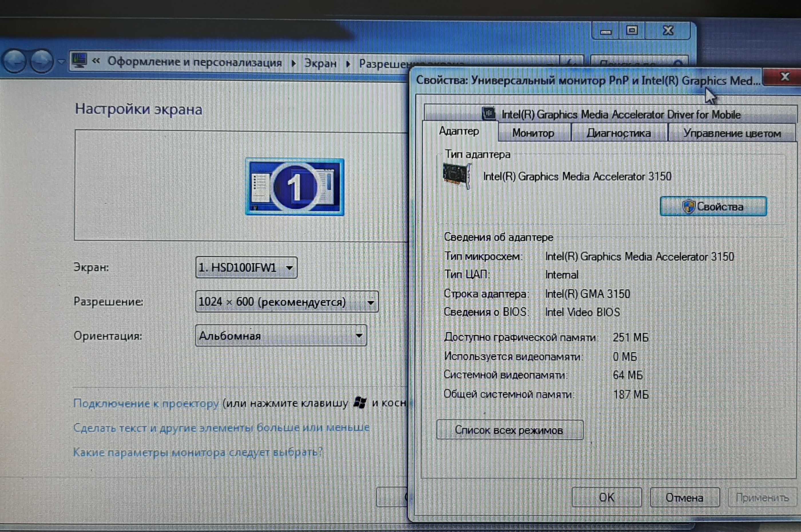Switch to the 'Адаптер' tab
The width and height of the screenshot is (801, 532).
[x=459, y=131]
